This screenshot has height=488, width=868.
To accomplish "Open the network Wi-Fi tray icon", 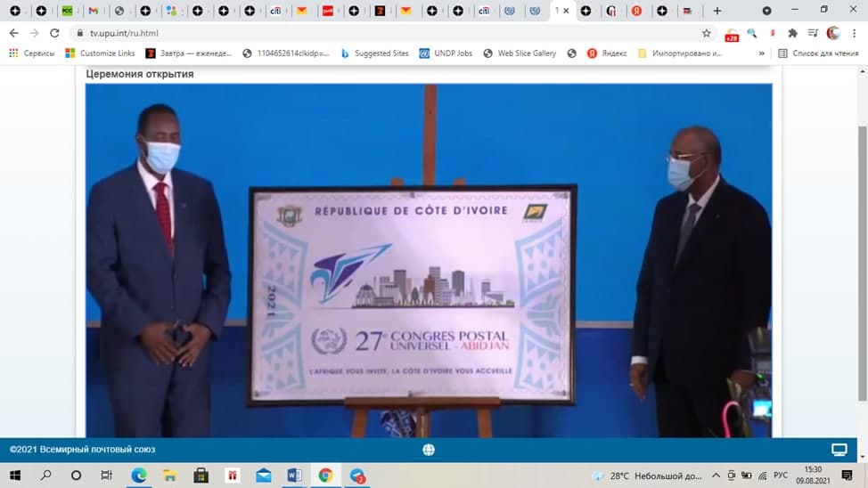I will (x=763, y=476).
